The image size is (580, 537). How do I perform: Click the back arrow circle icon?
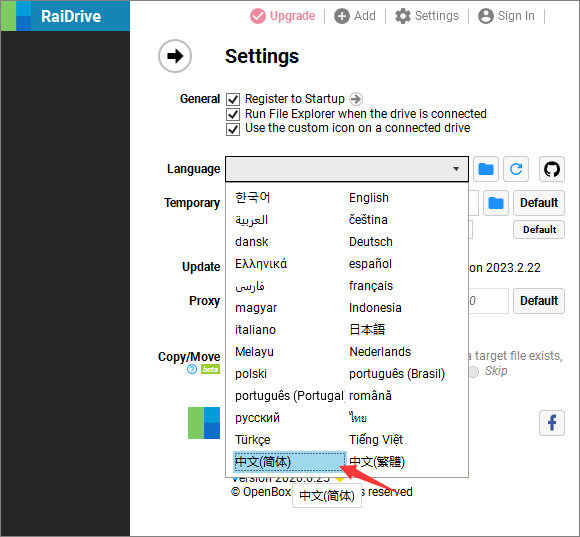point(175,56)
